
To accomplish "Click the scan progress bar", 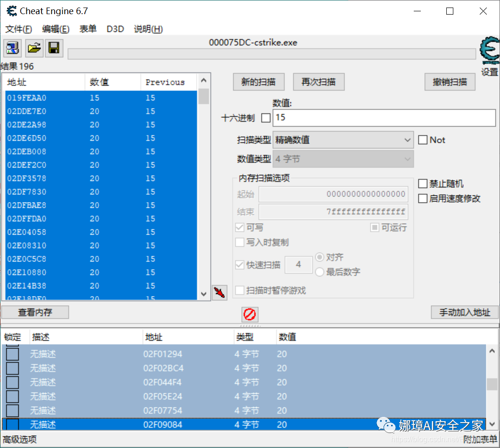I will point(272,54).
